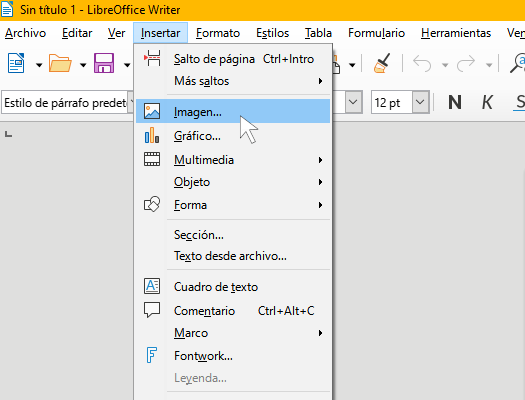Choose Salto de página from Insertar menu

pos(233,59)
